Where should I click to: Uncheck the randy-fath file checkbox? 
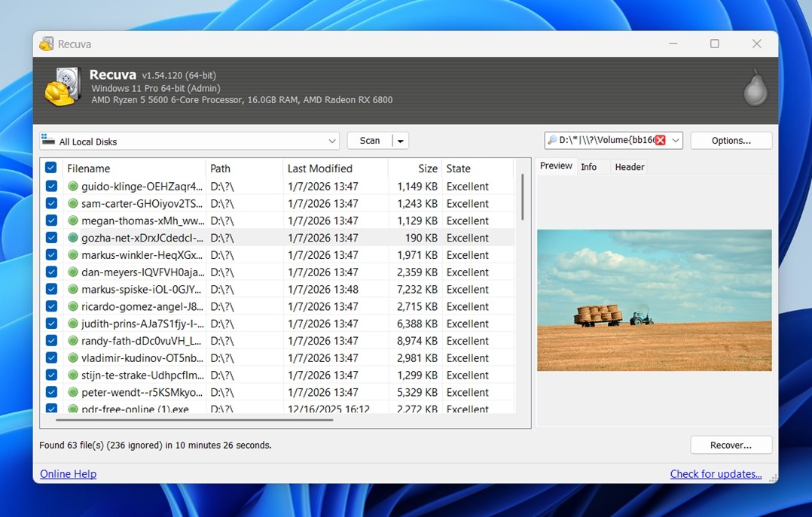50,341
